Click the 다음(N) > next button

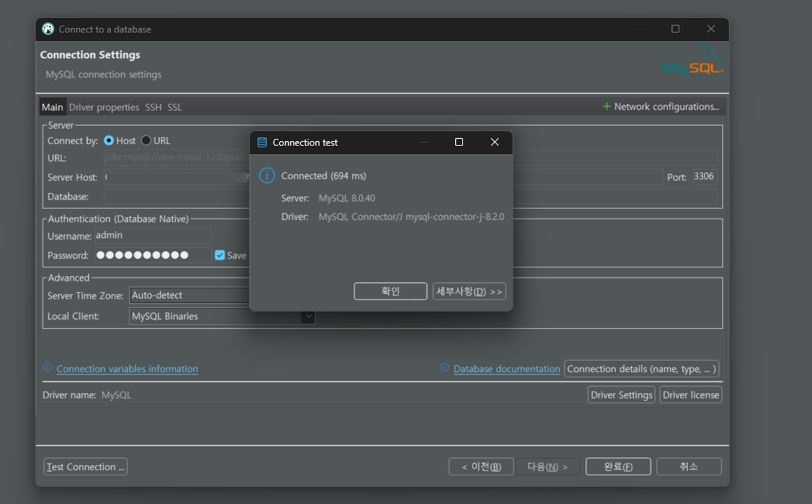548,467
